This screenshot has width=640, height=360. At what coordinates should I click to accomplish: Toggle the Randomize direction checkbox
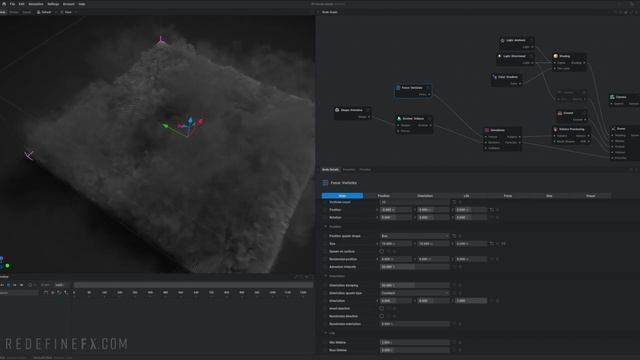pos(382,316)
